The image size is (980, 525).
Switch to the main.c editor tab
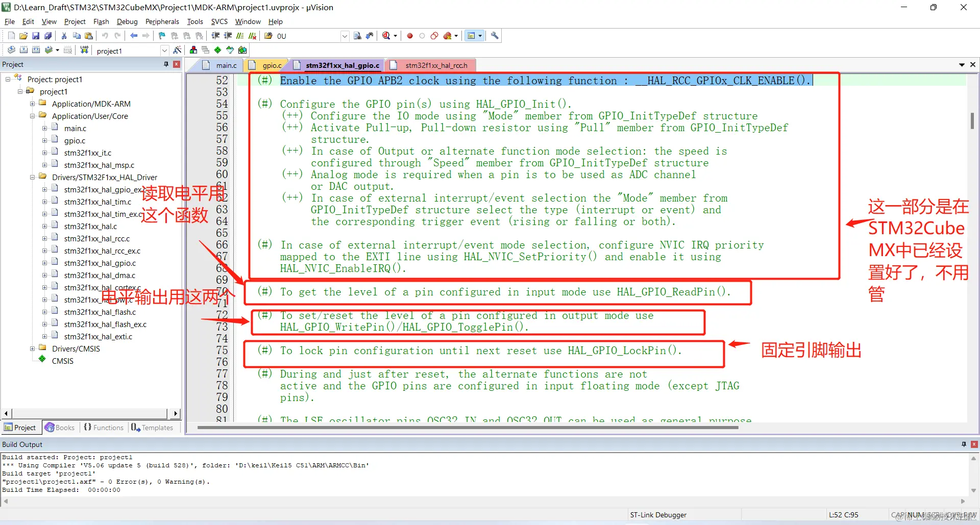click(220, 65)
